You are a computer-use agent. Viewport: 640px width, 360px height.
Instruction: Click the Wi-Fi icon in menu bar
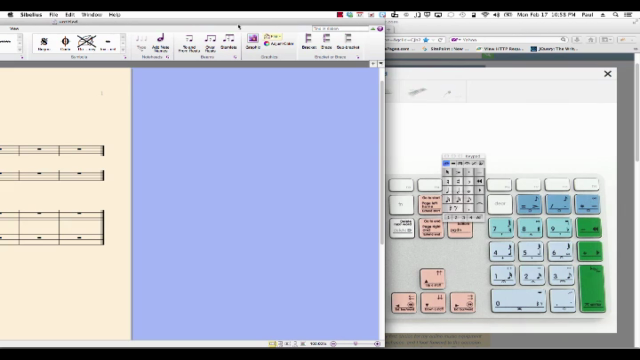click(x=485, y=15)
